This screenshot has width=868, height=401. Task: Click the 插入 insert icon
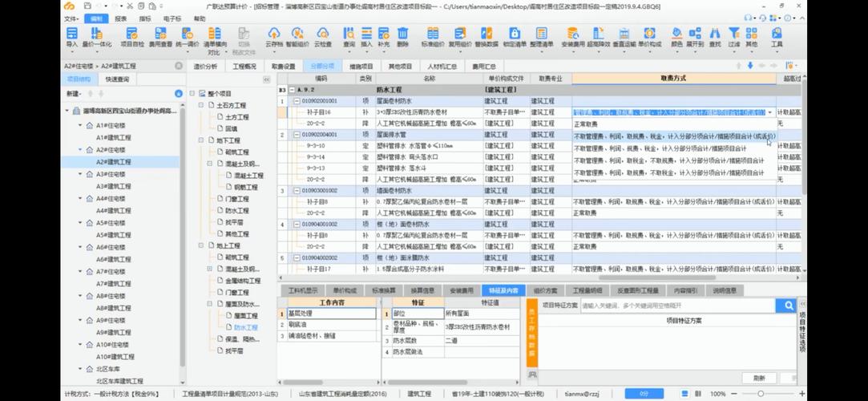[366, 33]
